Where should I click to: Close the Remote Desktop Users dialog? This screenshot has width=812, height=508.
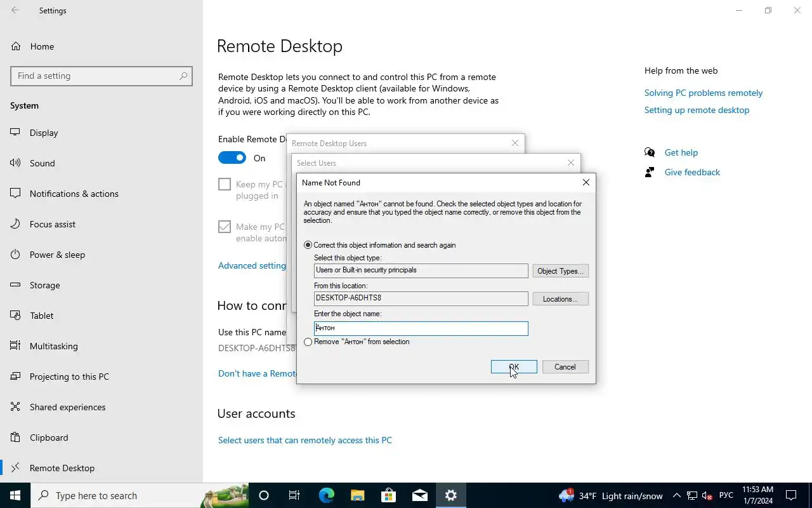pos(515,144)
